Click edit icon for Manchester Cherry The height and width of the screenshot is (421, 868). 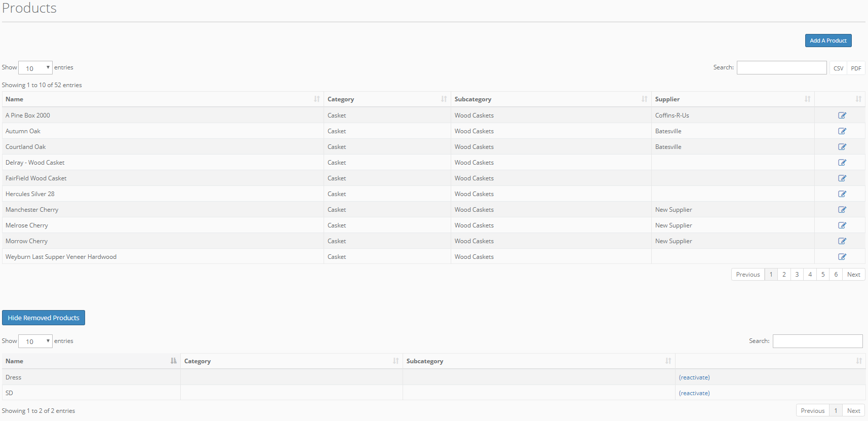tap(842, 210)
